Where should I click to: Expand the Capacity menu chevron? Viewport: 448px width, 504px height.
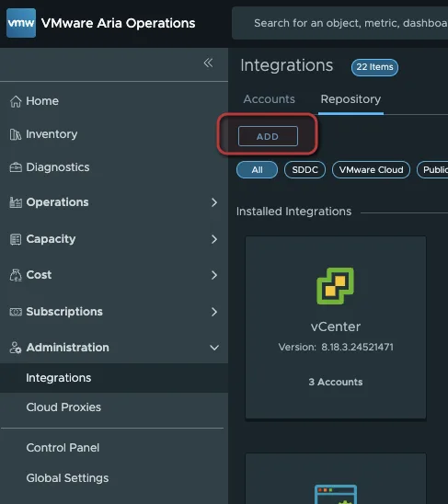click(214, 239)
